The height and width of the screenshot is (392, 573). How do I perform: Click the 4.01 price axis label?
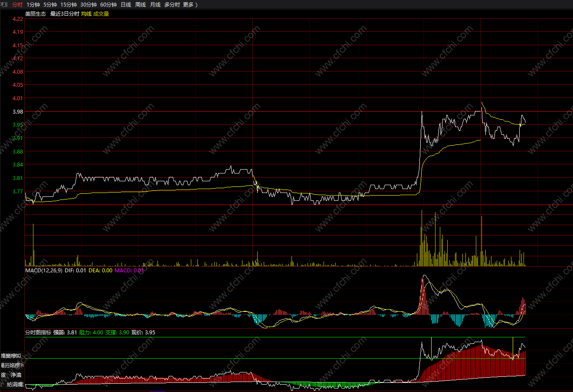click(x=18, y=98)
